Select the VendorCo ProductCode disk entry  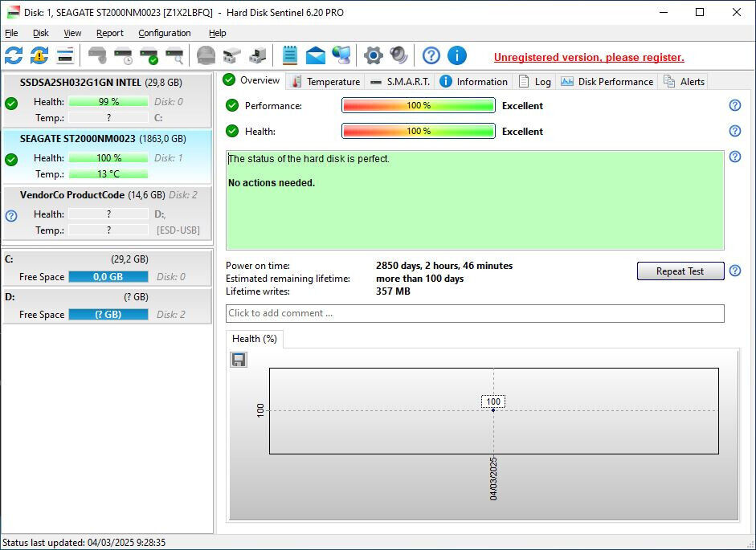click(x=107, y=213)
